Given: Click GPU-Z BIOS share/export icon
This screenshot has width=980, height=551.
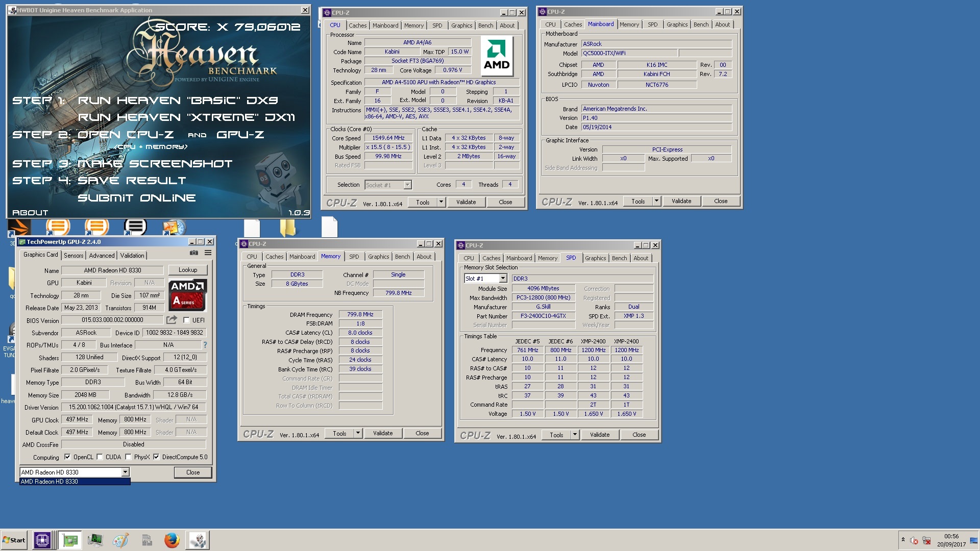Looking at the screenshot, I should [171, 320].
